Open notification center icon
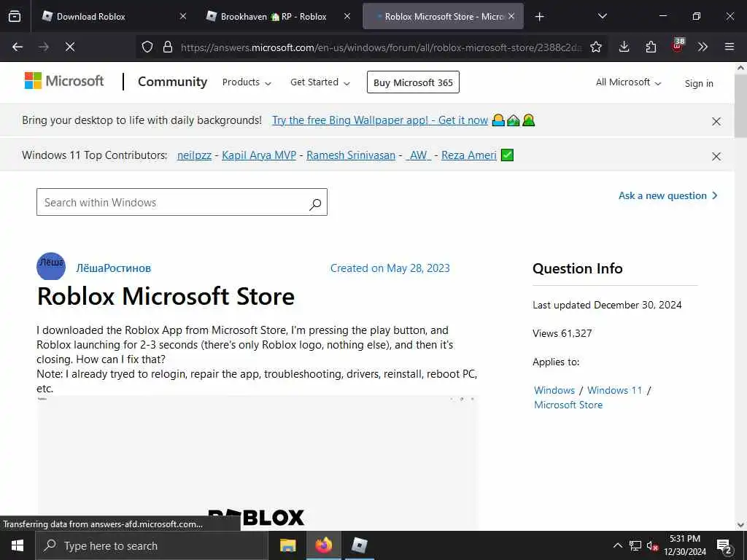The image size is (747, 560). pyautogui.click(x=724, y=546)
